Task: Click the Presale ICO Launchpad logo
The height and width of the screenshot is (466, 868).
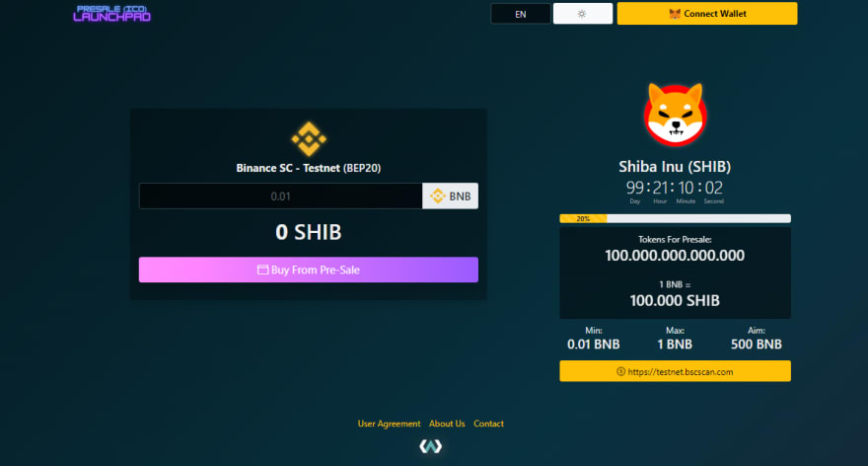Action: click(111, 13)
